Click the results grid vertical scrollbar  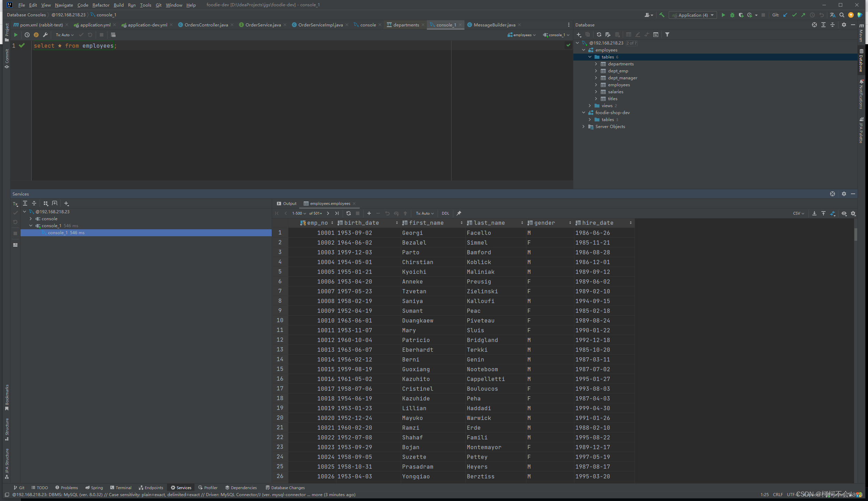click(855, 234)
